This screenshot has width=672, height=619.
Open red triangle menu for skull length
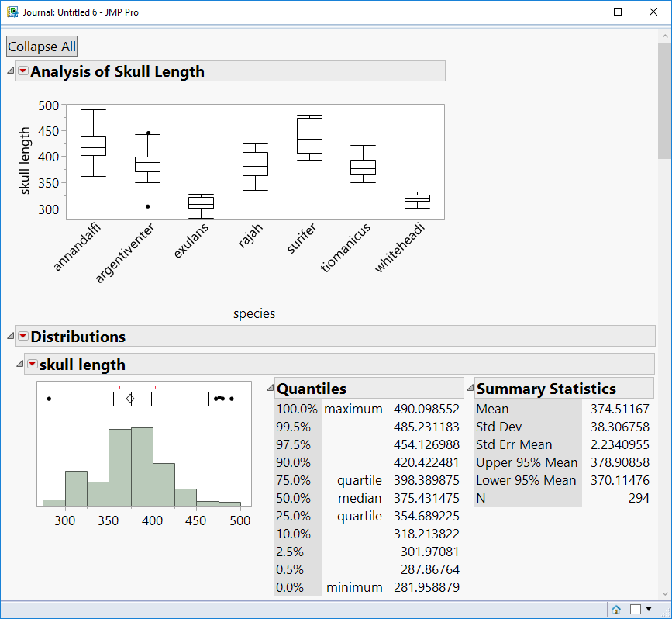[x=32, y=364]
